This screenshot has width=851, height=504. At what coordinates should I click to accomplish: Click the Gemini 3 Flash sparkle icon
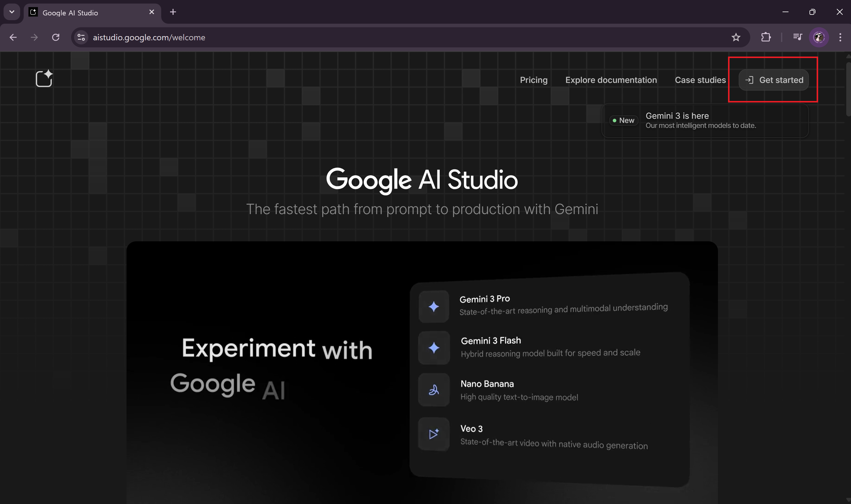(x=434, y=348)
